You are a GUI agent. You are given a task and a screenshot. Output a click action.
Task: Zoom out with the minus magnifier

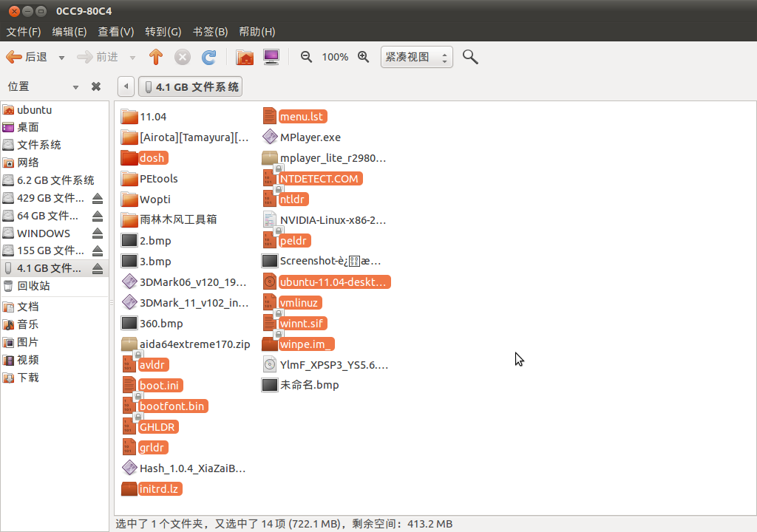(306, 57)
